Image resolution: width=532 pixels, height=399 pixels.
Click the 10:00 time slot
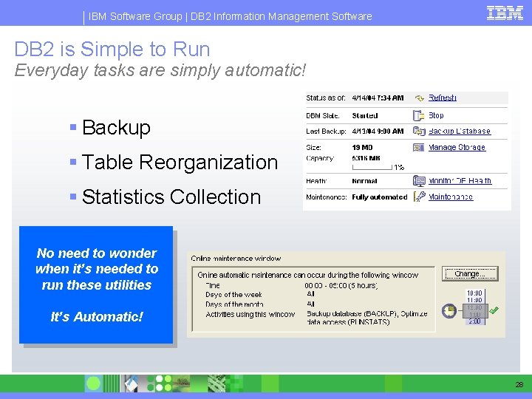pos(474,293)
